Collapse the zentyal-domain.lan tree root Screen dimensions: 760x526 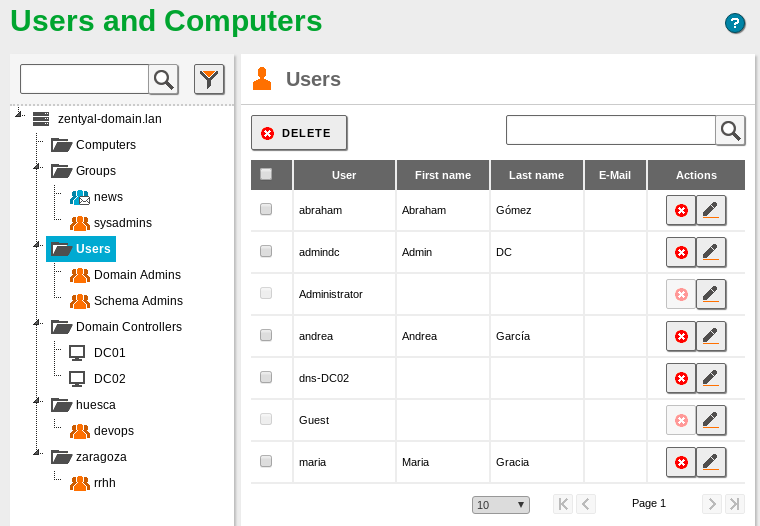19,114
